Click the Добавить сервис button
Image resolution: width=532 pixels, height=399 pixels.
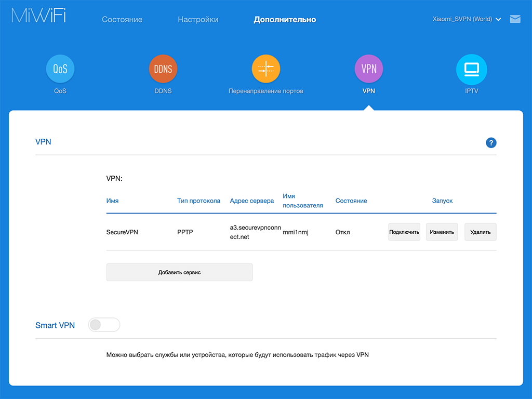point(179,272)
